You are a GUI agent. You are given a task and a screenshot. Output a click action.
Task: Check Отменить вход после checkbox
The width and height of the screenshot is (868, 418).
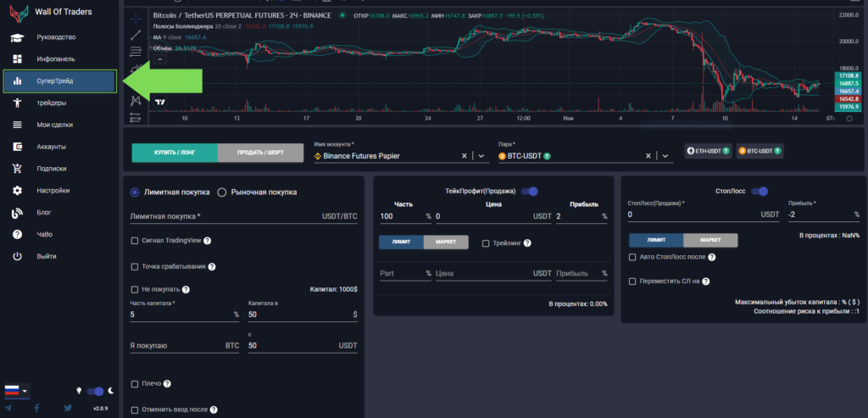point(135,410)
